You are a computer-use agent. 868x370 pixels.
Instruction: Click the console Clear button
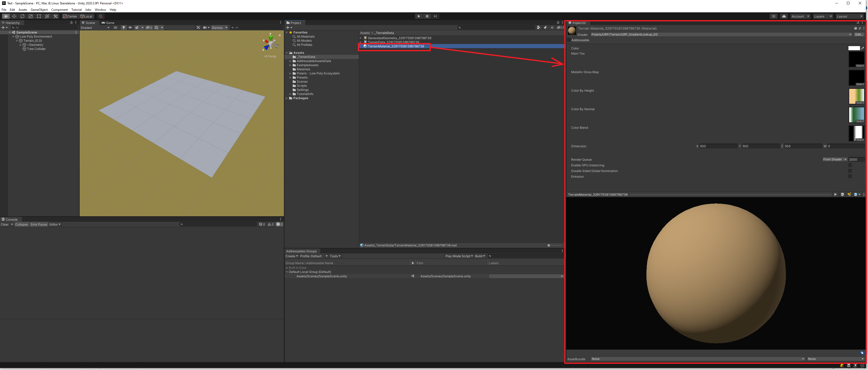[5, 225]
